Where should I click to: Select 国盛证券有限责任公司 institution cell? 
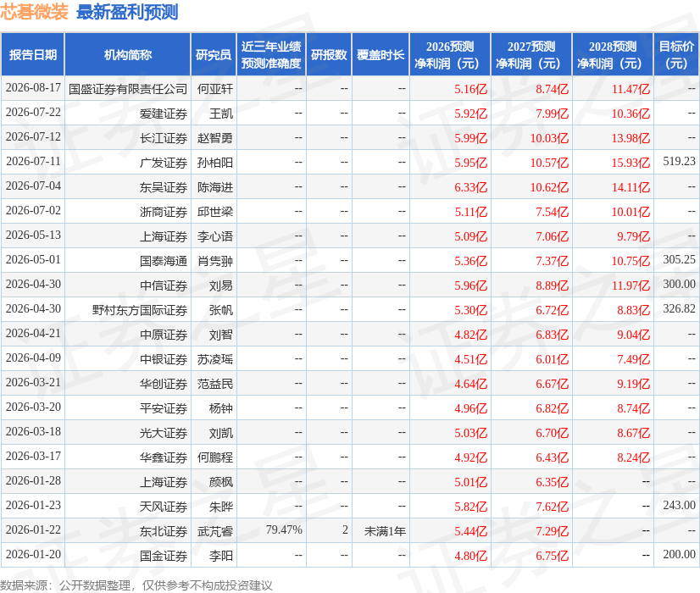pos(128,89)
